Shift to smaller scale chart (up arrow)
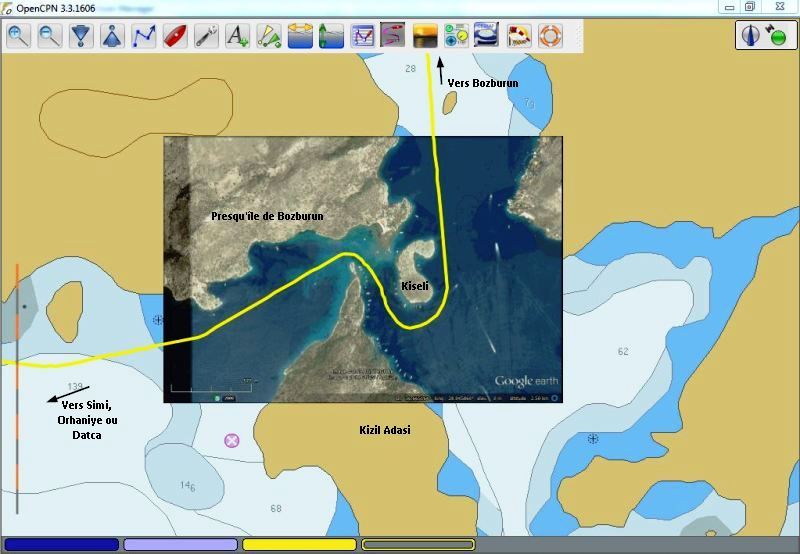Screen dimensions: 800x554 coord(112,36)
